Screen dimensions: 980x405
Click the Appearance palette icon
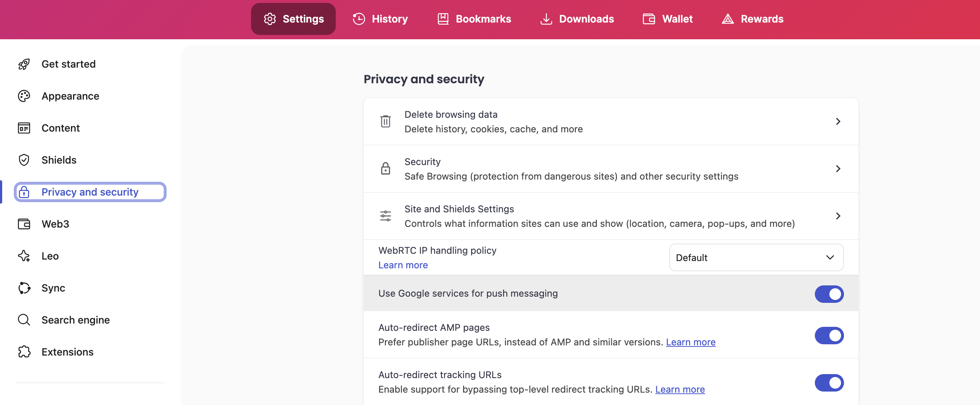tap(24, 96)
